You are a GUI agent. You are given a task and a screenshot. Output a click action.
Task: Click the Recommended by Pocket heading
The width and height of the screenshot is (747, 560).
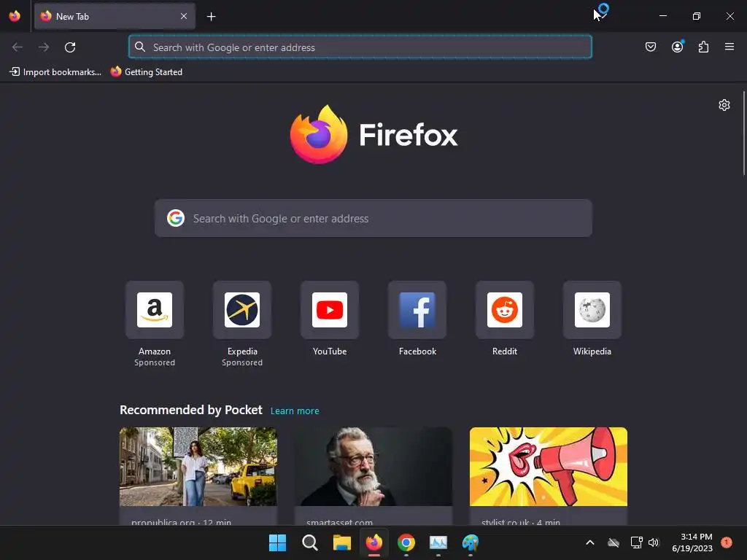coord(191,410)
